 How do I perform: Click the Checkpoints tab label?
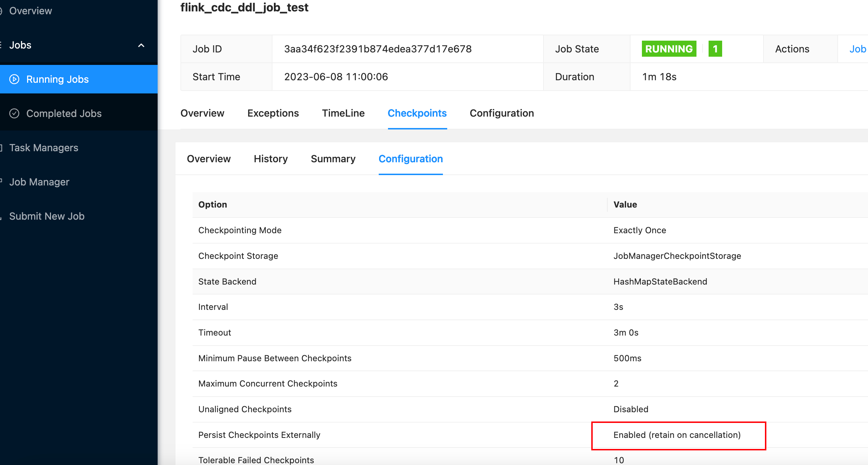click(x=417, y=113)
